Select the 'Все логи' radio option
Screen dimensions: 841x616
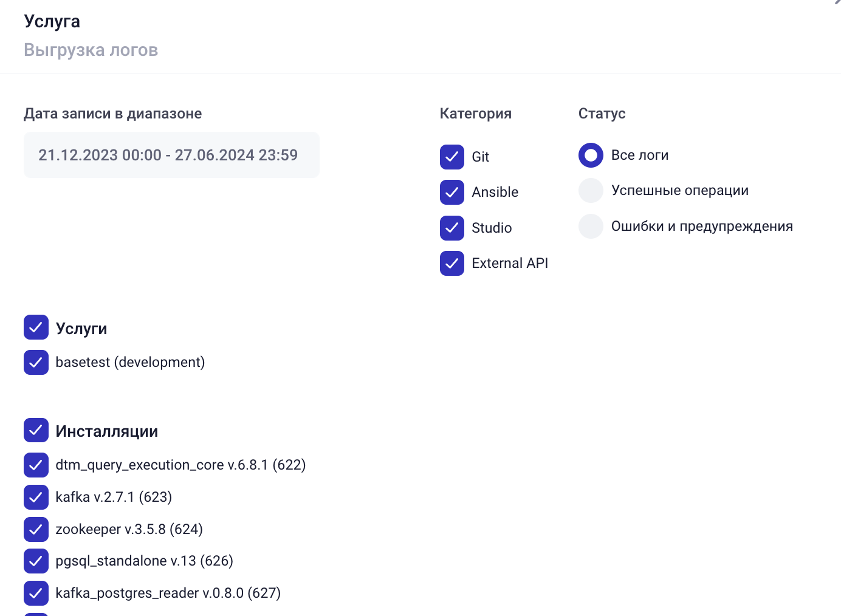(x=591, y=156)
